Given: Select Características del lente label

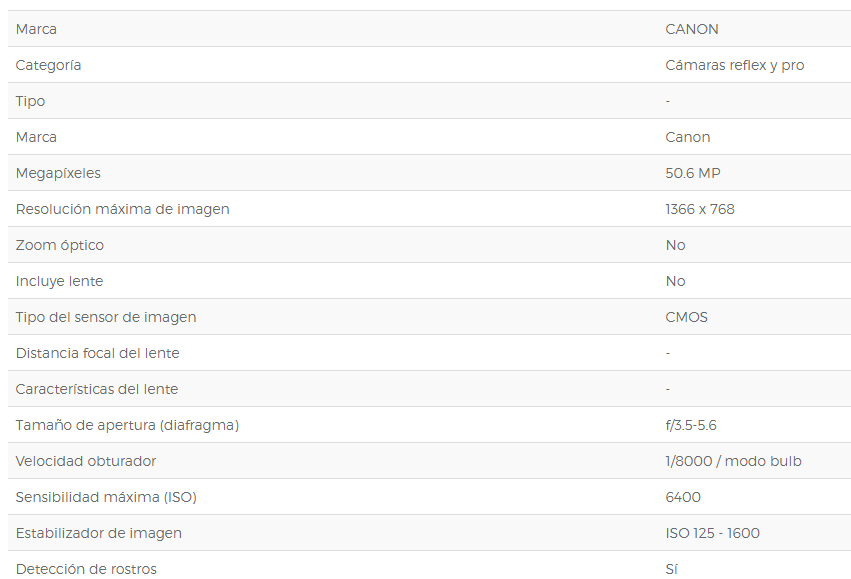Looking at the screenshot, I should tap(97, 389).
